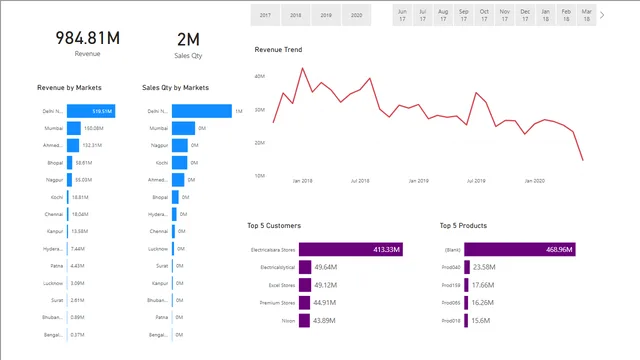Image resolution: width=640 pixels, height=360 pixels.
Task: Select the Electricalsytical customer bar
Action: tap(305, 267)
